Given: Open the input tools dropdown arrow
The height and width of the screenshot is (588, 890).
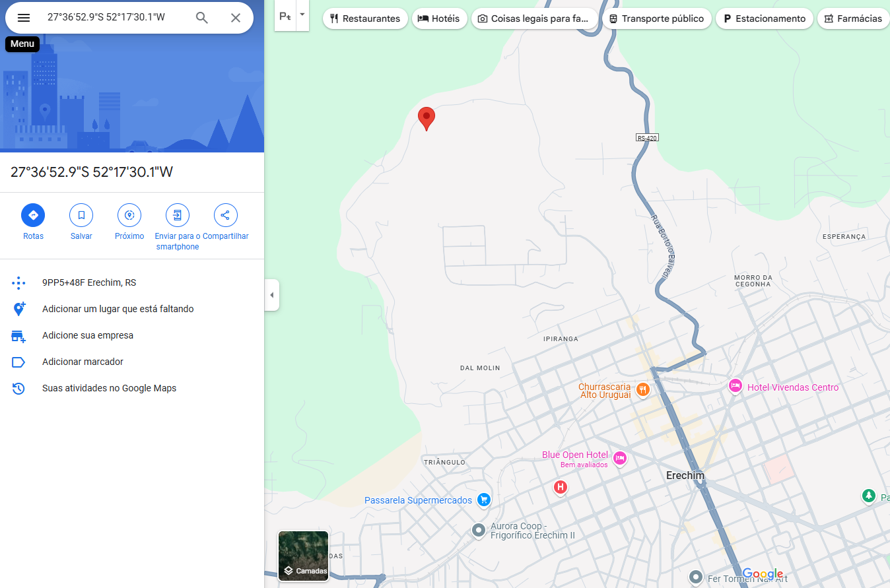Looking at the screenshot, I should pyautogui.click(x=302, y=15).
